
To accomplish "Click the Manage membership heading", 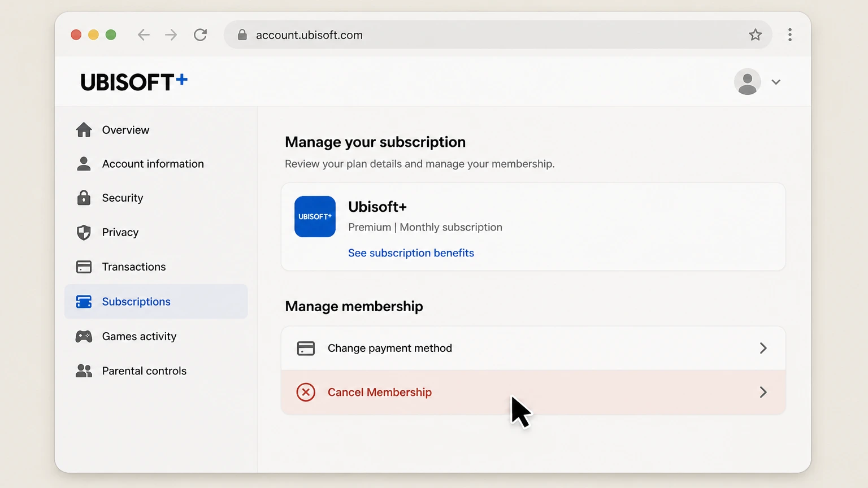I will click(354, 306).
